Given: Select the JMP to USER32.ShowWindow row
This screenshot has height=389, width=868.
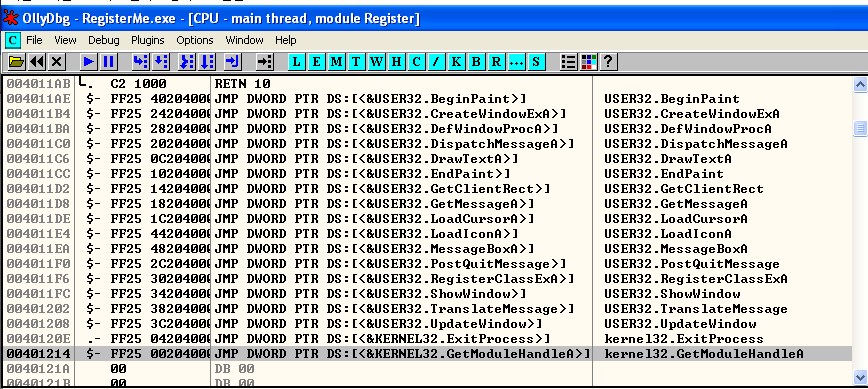Looking at the screenshot, I should click(427, 293).
